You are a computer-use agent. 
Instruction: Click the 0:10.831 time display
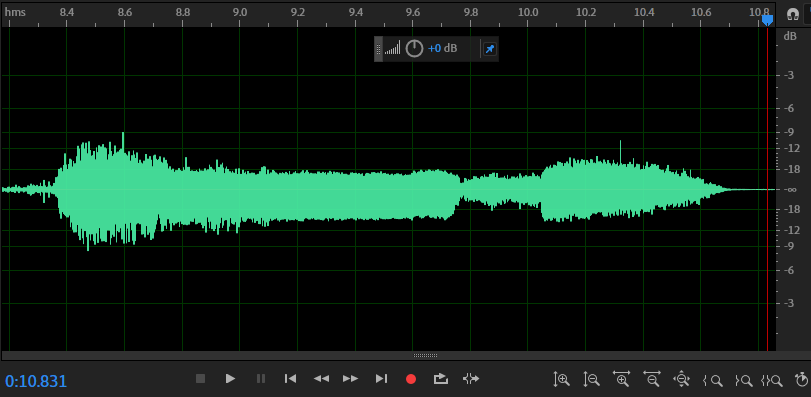pyautogui.click(x=36, y=381)
